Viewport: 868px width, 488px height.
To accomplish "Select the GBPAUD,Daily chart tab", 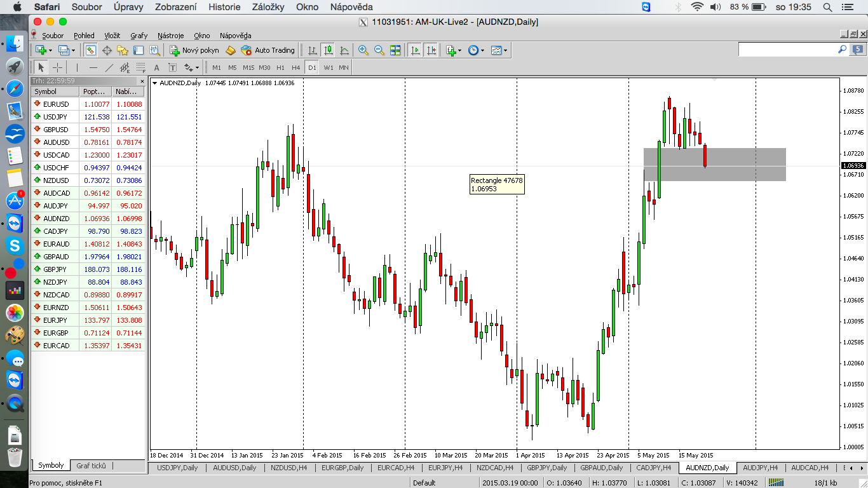I will point(601,468).
